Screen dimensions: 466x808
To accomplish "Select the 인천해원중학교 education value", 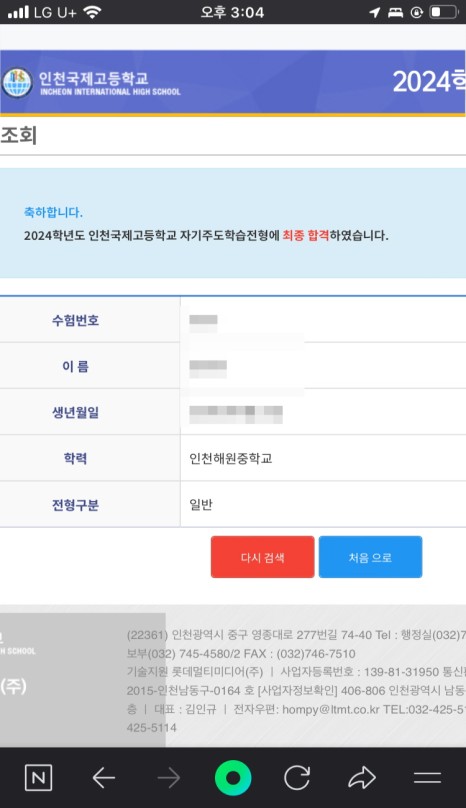I will [230, 458].
